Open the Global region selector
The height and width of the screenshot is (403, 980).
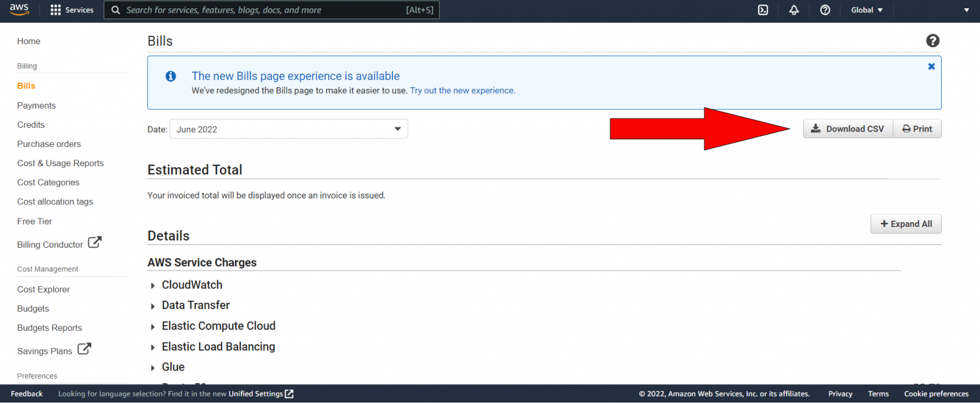[866, 10]
